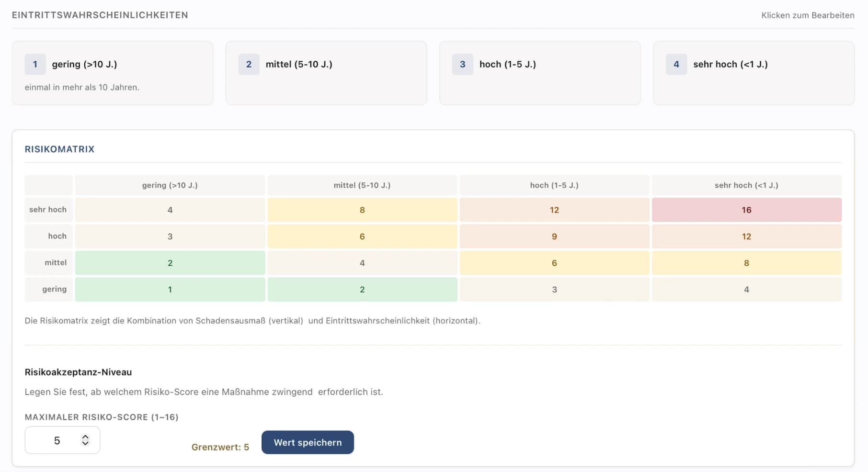Click the gering (>10 J.) matrix column header
Image resolution: width=868 pixels, height=472 pixels.
click(170, 185)
